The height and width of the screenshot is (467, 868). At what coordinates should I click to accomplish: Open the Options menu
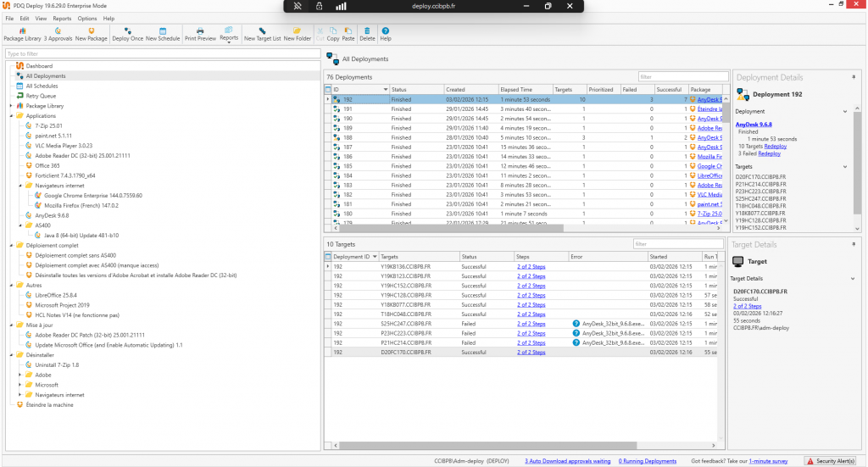coord(87,19)
